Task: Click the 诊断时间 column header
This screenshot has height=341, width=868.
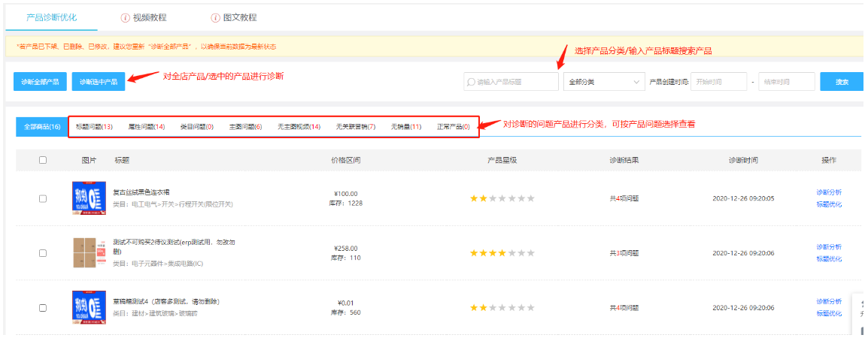Action: (743, 160)
